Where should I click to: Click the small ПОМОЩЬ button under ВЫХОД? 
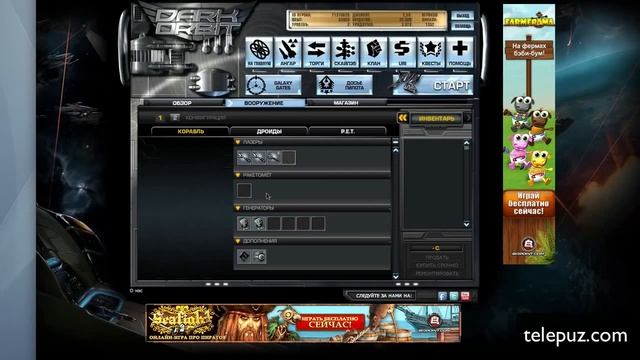coord(462,26)
